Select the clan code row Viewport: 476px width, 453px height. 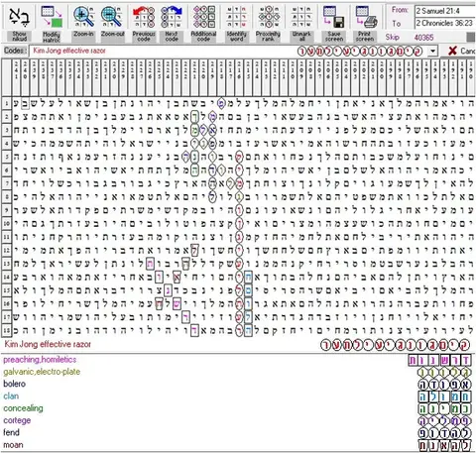coord(238,396)
